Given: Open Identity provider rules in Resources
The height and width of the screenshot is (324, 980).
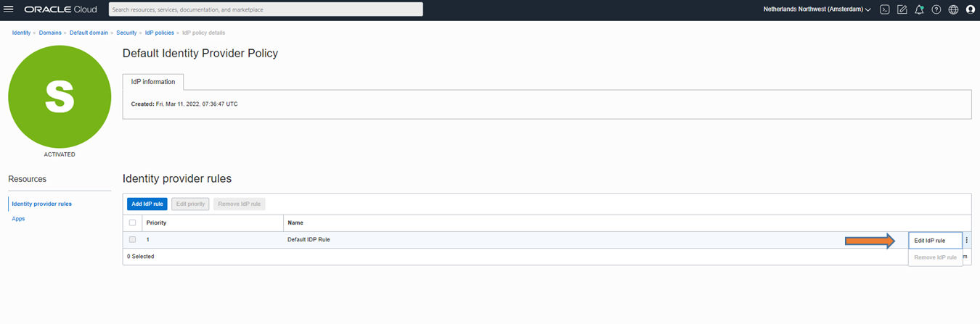Looking at the screenshot, I should point(42,204).
